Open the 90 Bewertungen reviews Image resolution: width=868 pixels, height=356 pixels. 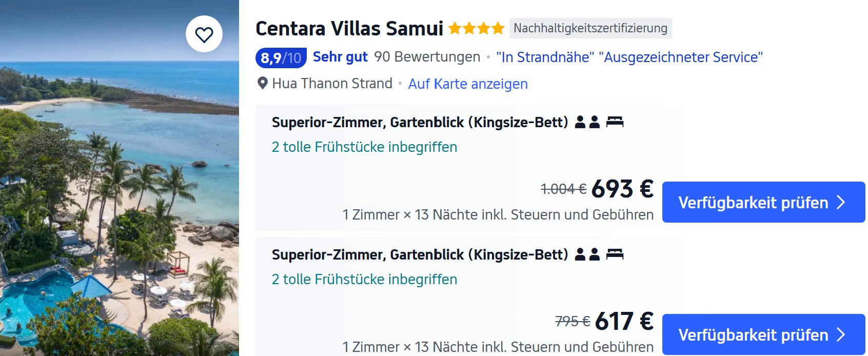427,57
